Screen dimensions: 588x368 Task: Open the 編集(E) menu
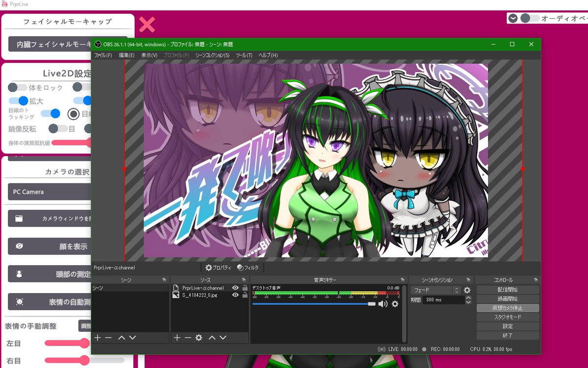(126, 55)
